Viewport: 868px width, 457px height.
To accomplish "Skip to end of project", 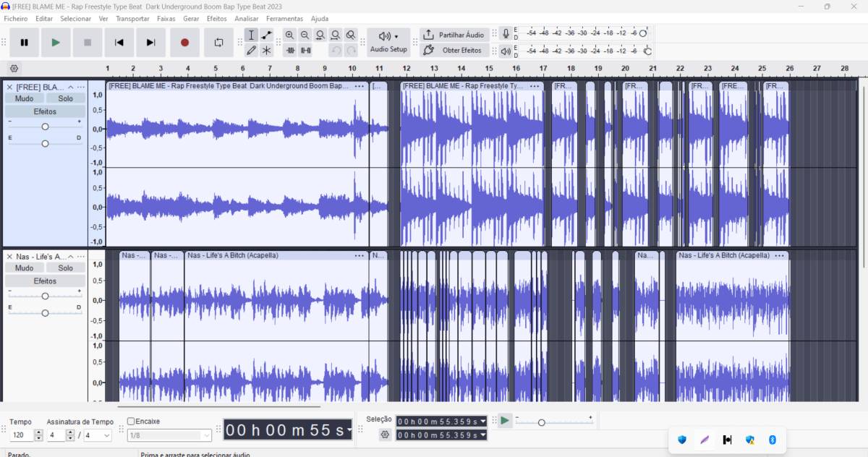I will [151, 43].
